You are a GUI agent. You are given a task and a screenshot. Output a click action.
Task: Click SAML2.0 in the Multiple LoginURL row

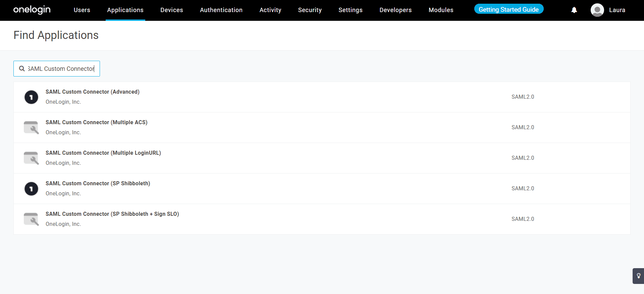coord(523,158)
